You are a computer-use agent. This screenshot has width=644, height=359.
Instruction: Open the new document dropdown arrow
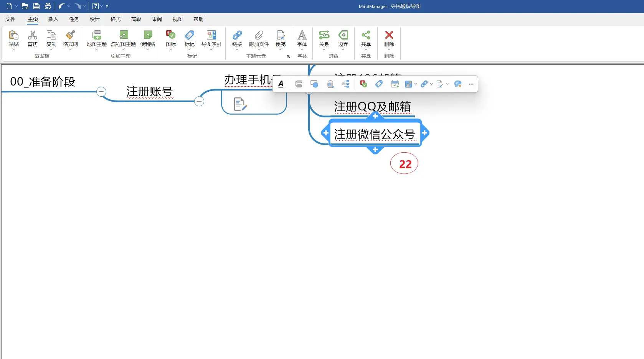[x=17, y=6]
